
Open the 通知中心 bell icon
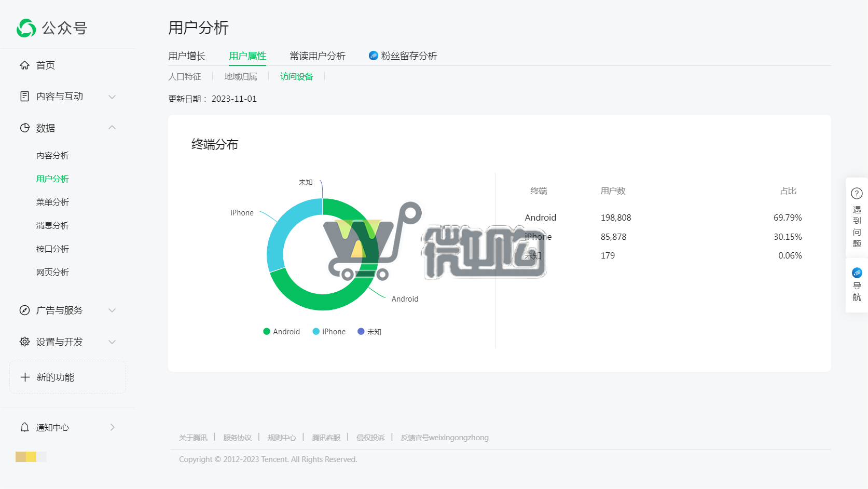click(24, 427)
